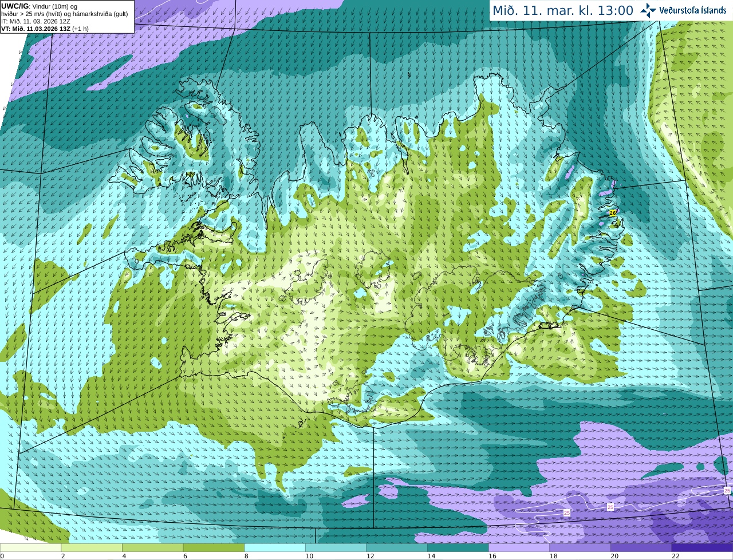Click the "UWC/IG: Vindur (10m) og" legend line
The image size is (733, 560).
(39, 6)
